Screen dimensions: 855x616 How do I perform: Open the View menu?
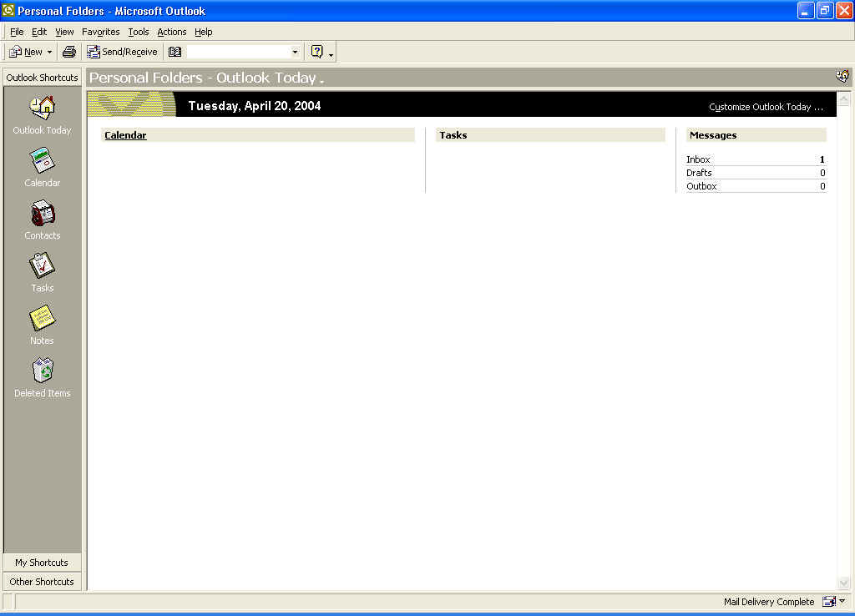(x=64, y=32)
